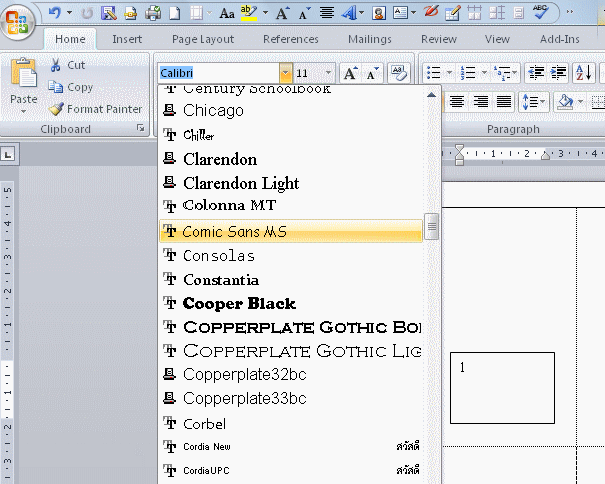Image resolution: width=605 pixels, height=484 pixels.
Task: Click the Sort A-Z icon
Action: (x=583, y=73)
